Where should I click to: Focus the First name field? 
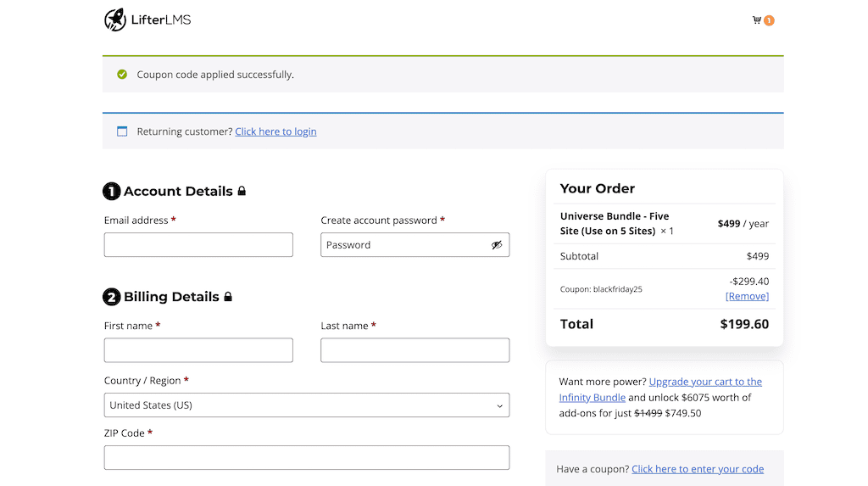point(198,350)
